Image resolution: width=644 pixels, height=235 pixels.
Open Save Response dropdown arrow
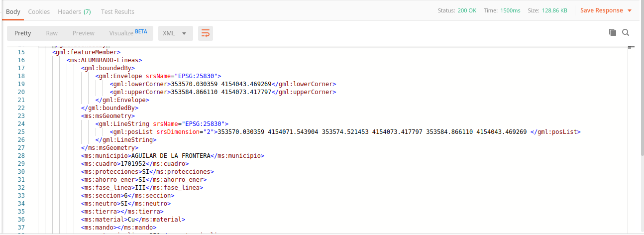pos(630,10)
